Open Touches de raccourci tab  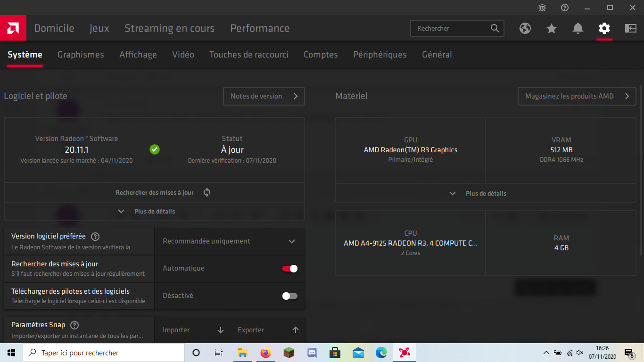coord(249,55)
